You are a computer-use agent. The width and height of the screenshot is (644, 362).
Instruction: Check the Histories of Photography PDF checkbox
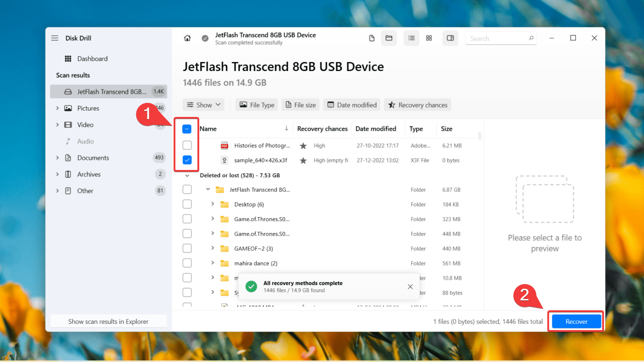187,145
